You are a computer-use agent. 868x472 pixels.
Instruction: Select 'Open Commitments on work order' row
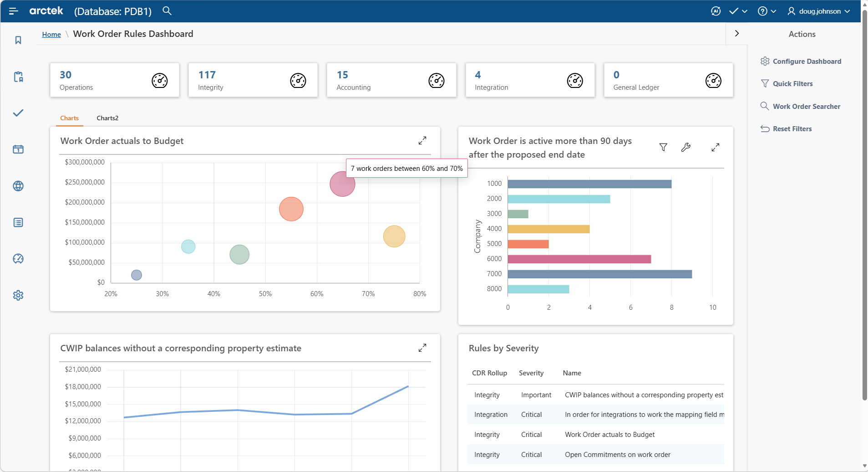(x=596, y=455)
